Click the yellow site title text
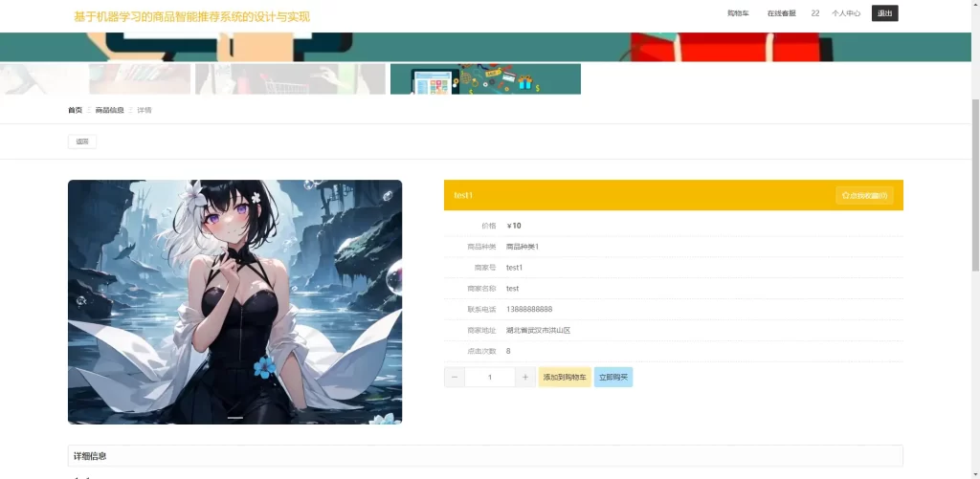Viewport: 980px width, 479px height. pos(191,16)
